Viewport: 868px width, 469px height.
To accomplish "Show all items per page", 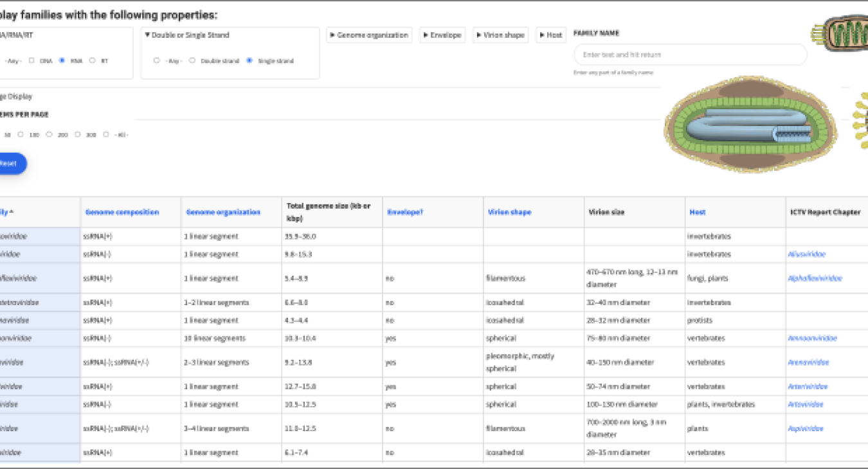I will click(106, 135).
